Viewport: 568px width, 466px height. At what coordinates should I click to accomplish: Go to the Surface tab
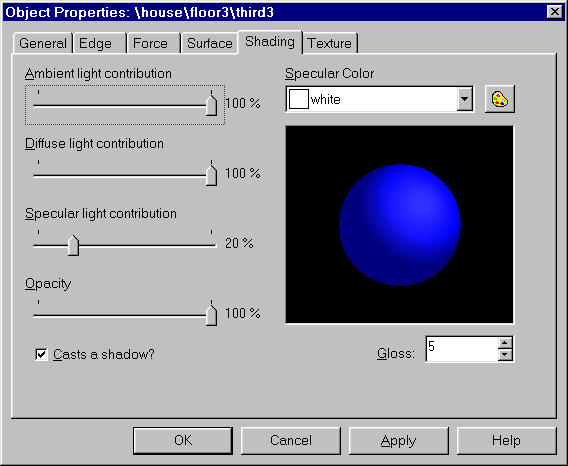click(x=210, y=43)
